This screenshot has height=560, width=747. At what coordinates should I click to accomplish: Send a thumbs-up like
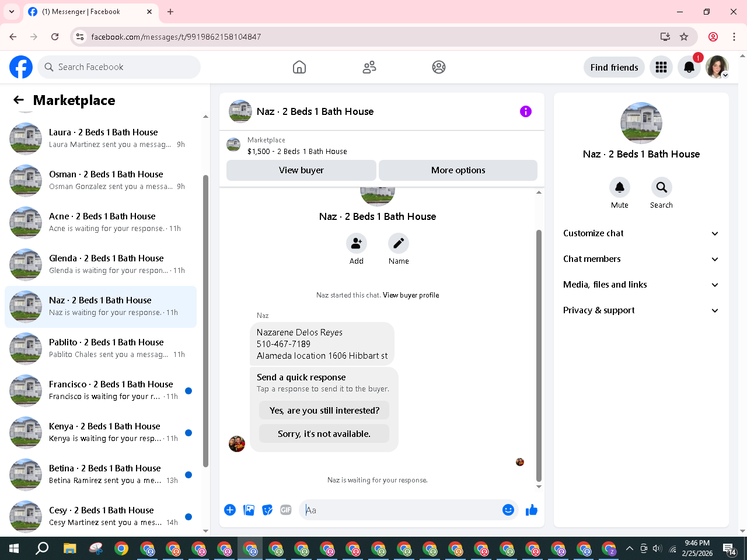click(x=532, y=510)
